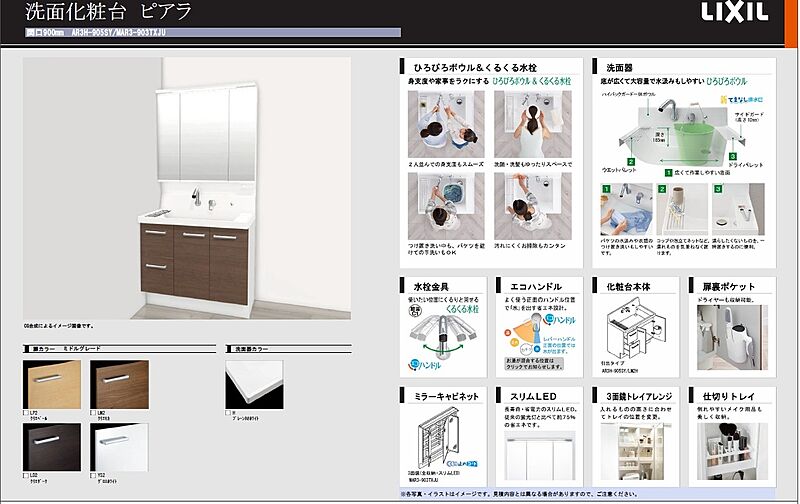The image size is (800, 504).
Task: Check the LM2 door color checkbox
Action: (94, 411)
